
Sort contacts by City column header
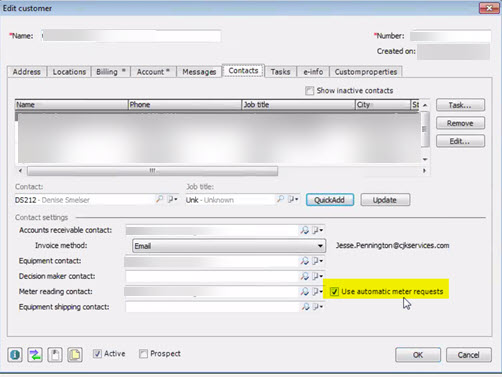point(383,105)
